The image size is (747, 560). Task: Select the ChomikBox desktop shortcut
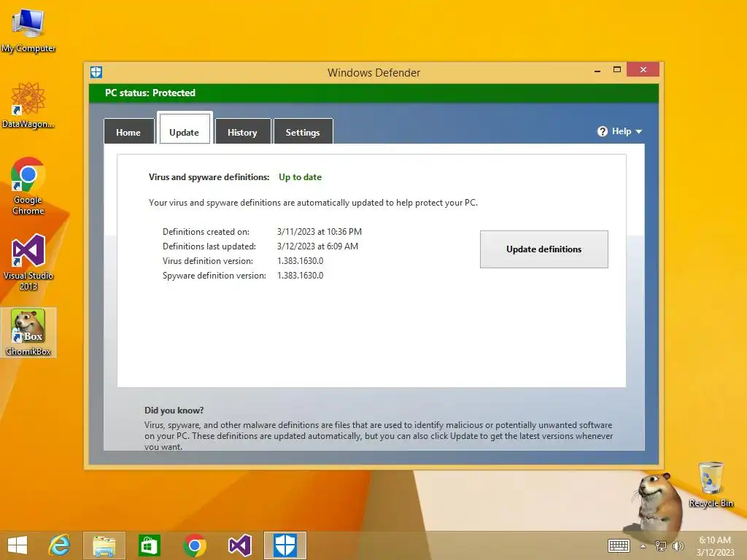point(28,332)
